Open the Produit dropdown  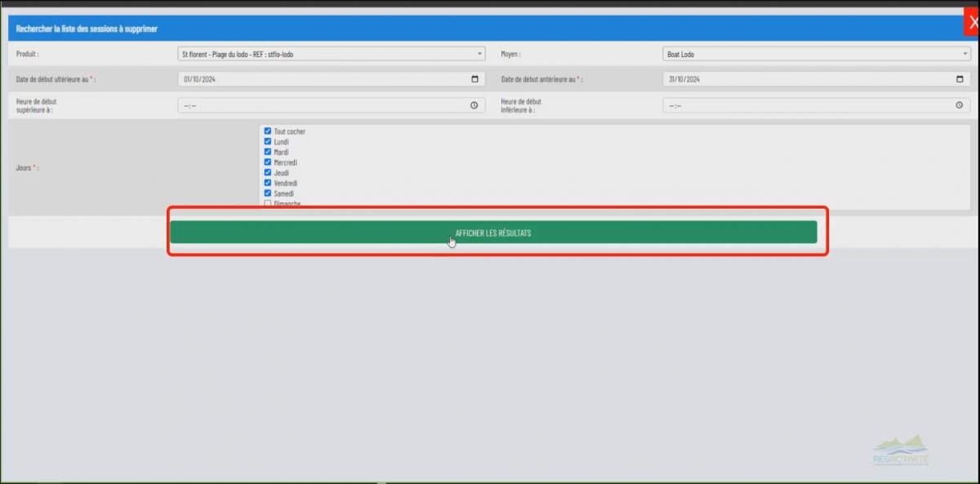pyautogui.click(x=332, y=55)
